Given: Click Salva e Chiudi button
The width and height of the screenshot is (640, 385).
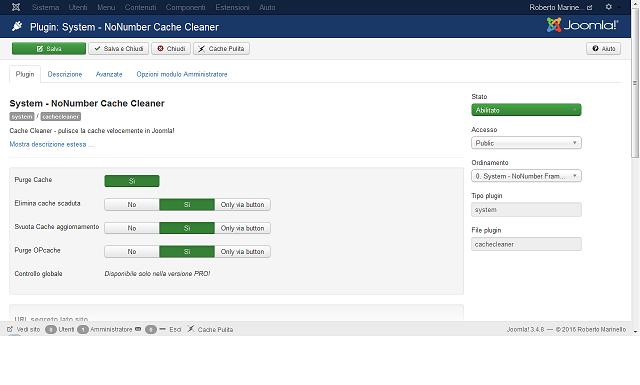Looking at the screenshot, I should pyautogui.click(x=119, y=49).
